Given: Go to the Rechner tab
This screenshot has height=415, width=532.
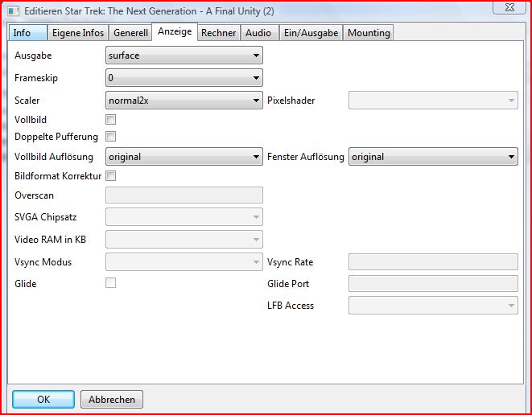Looking at the screenshot, I should tap(218, 33).
